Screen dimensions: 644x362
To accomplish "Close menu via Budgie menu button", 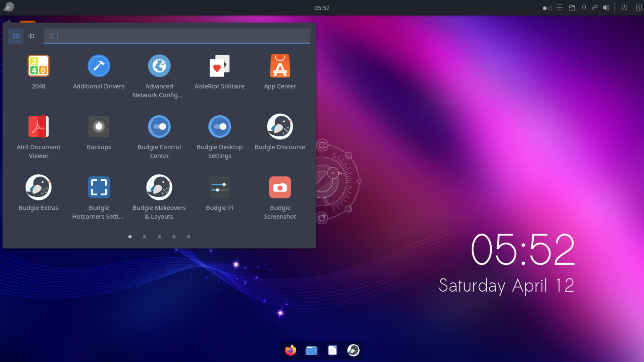I will click(9, 7).
